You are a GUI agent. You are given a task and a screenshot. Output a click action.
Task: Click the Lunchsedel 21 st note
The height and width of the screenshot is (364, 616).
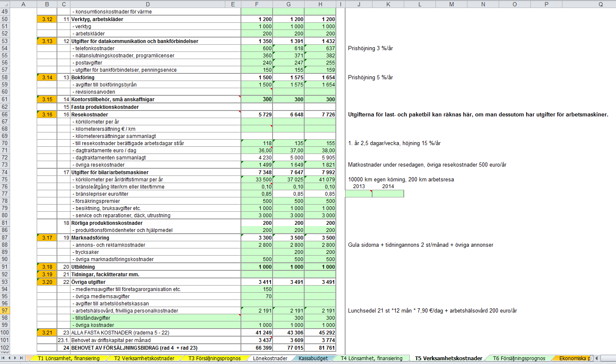click(x=432, y=310)
